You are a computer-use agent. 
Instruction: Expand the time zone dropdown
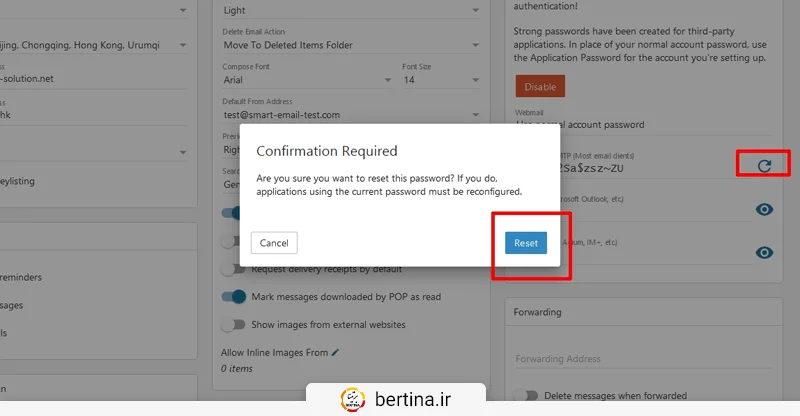[x=95, y=45]
